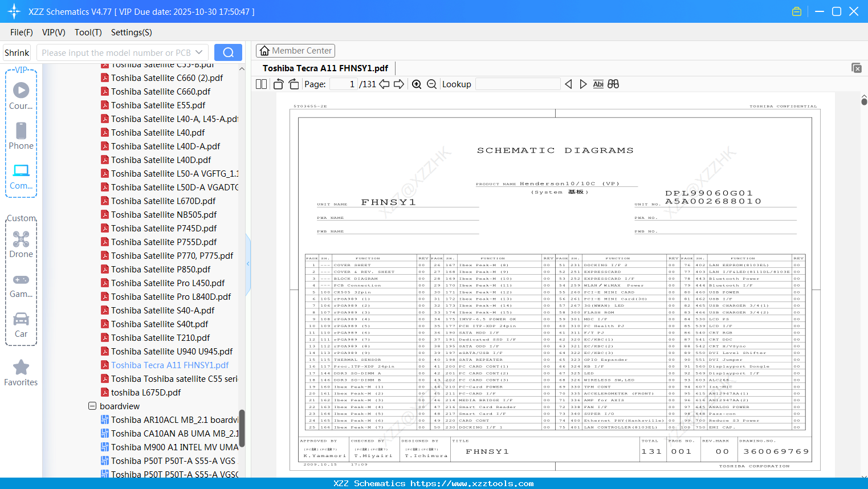Find previous lookup match
Viewport: 868px width, 489px height.
coord(568,84)
